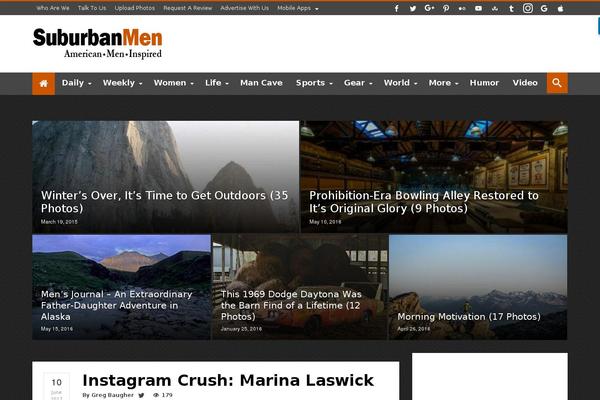600x400 pixels.
Task: Open author Greg Baugher's page
Action: (112, 395)
